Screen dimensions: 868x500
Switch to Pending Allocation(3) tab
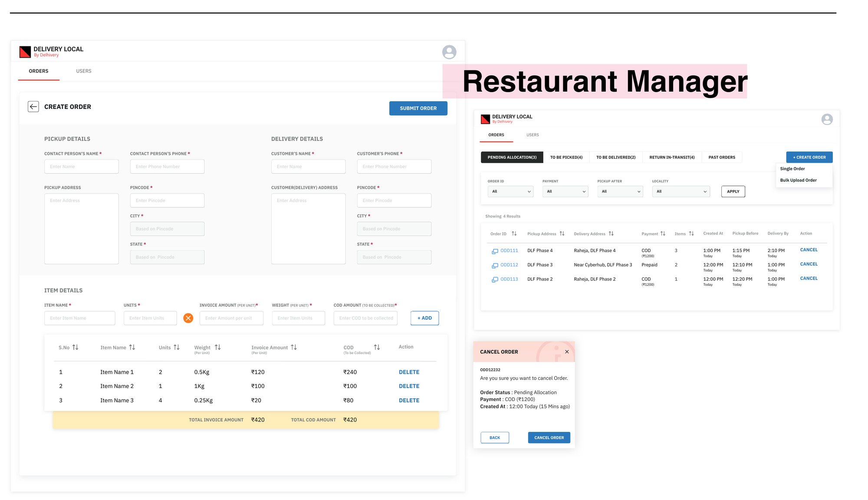coord(512,157)
